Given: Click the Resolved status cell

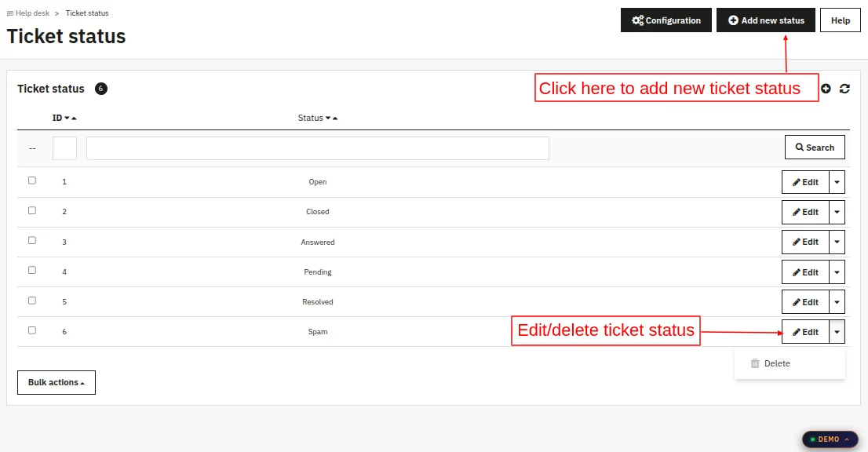Looking at the screenshot, I should (x=318, y=302).
